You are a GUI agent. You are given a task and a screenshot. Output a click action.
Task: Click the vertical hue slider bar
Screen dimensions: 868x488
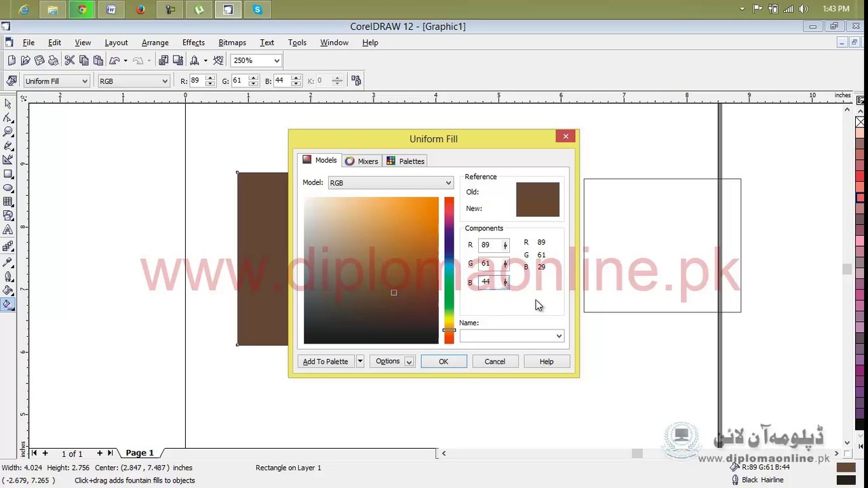click(449, 270)
